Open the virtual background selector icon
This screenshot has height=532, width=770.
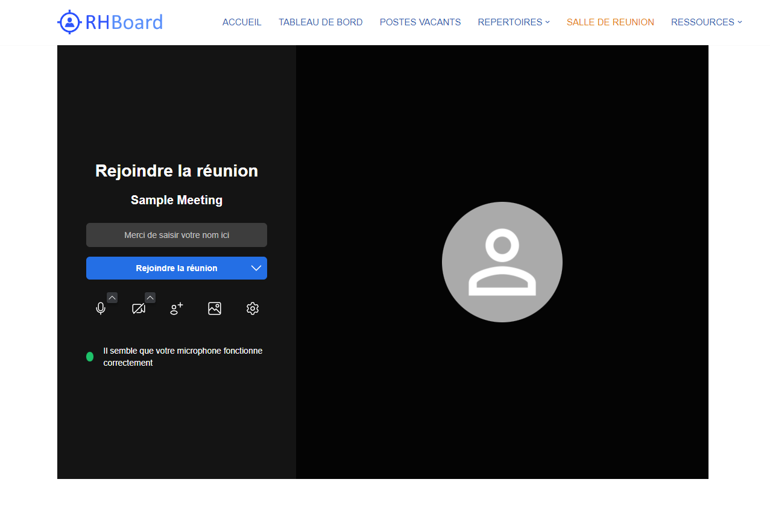point(215,308)
